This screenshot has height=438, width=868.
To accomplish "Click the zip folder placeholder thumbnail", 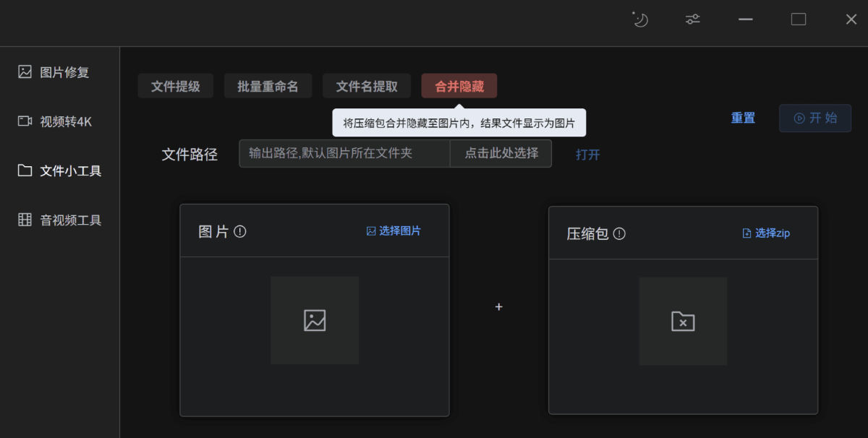I will tap(683, 322).
